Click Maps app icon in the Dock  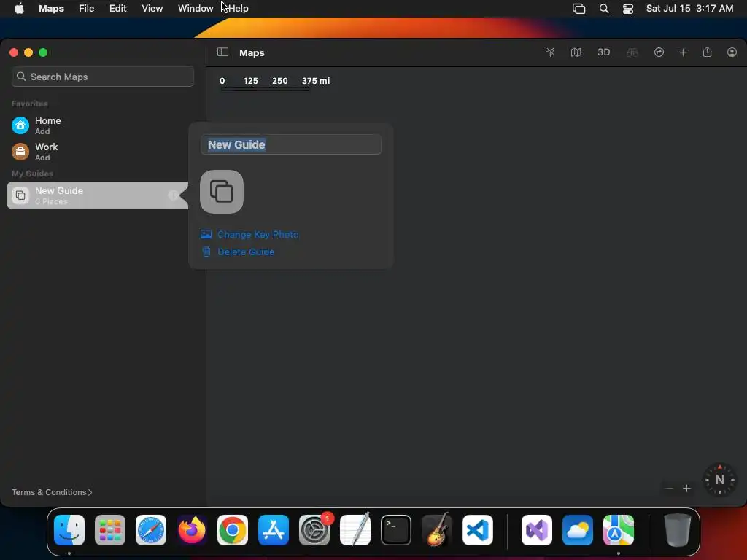point(619,530)
